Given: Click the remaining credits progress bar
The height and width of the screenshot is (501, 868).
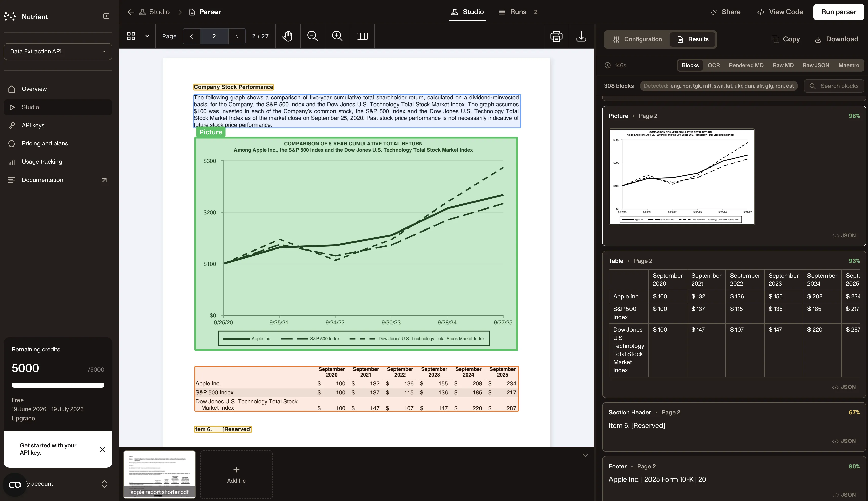Looking at the screenshot, I should 58,385.
